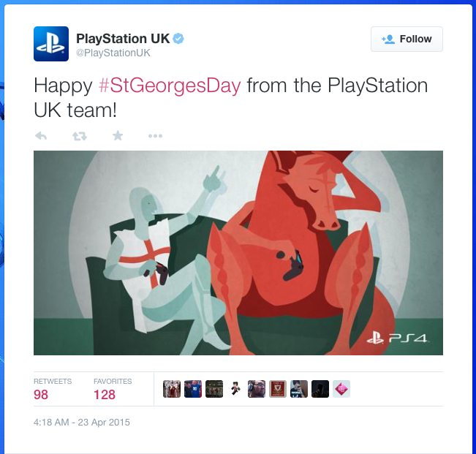Open the #StGeorgesDay hashtag
Screen dimensions: 476x454
170,86
